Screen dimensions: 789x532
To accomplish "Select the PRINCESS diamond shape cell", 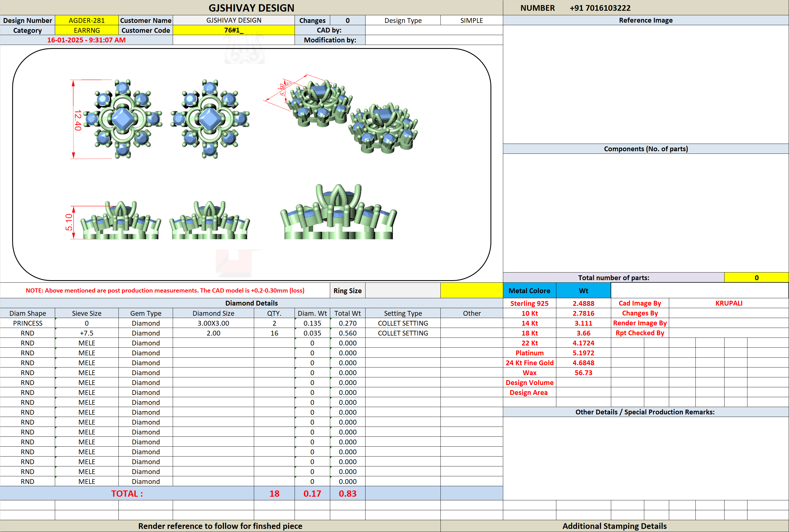I will (27, 323).
